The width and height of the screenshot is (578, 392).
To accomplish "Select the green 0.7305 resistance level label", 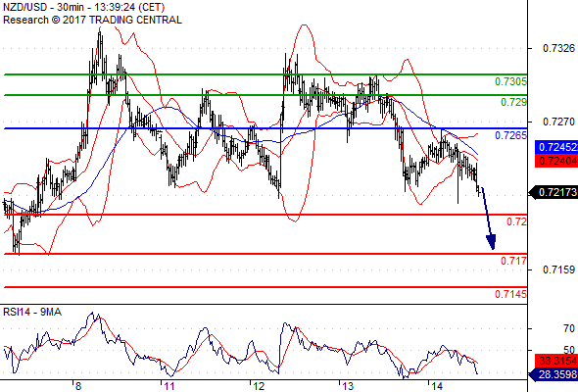I will pyautogui.click(x=510, y=81).
